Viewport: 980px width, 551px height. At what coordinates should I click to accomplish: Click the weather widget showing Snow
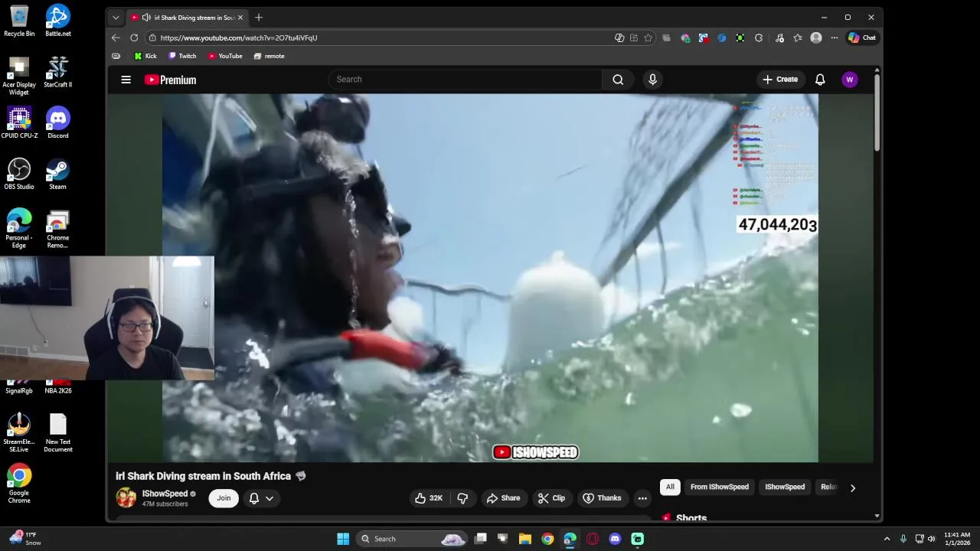click(25, 539)
